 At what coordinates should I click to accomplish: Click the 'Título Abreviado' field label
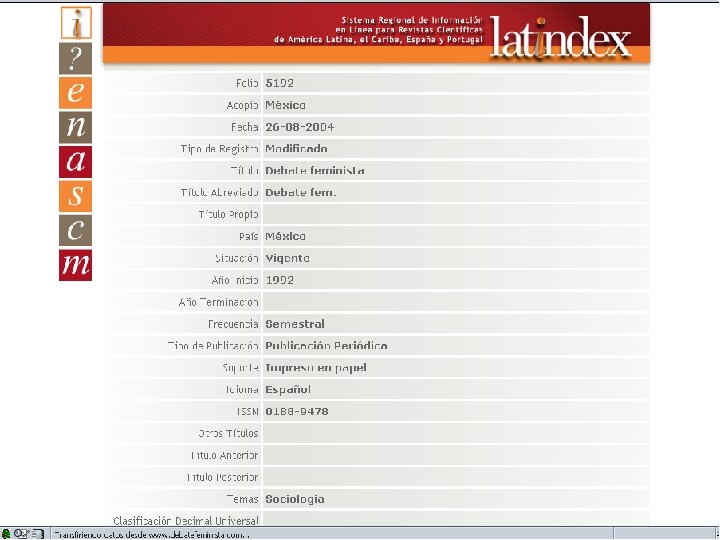pos(219,193)
